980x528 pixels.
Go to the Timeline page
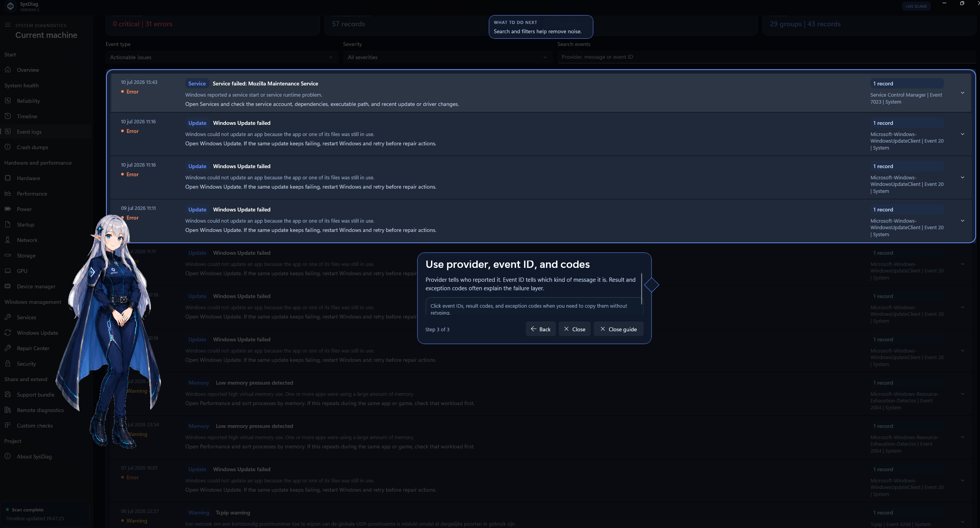click(x=27, y=116)
